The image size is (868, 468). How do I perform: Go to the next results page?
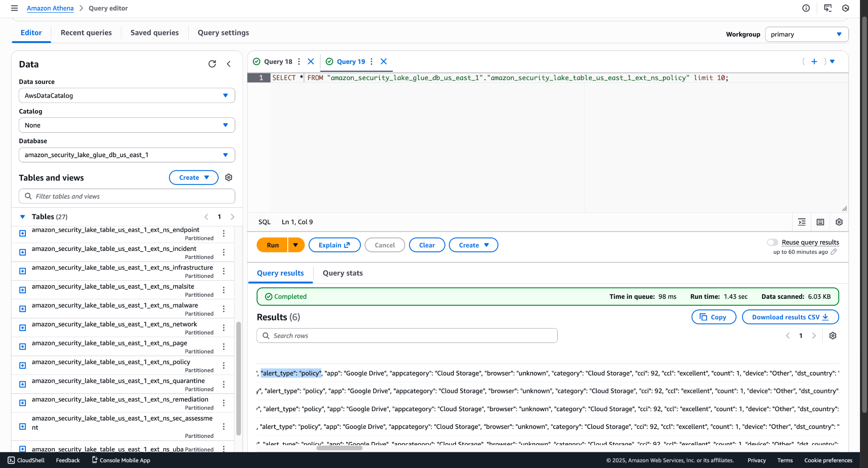[x=814, y=336]
